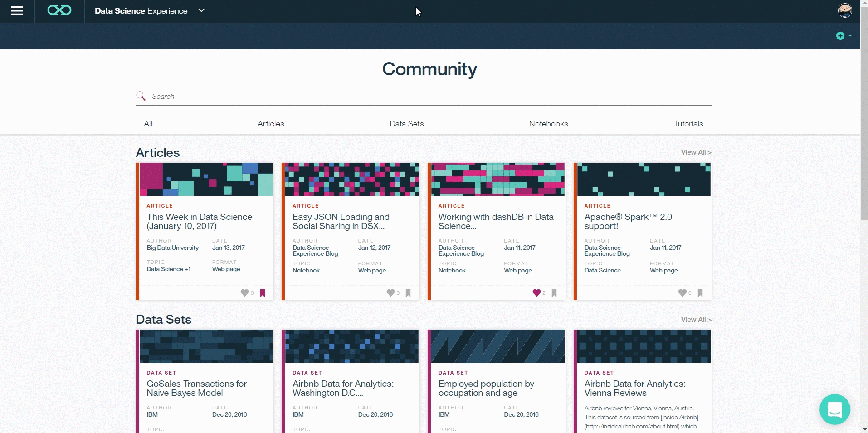Open Employed population by occupation and age
868x433 pixels.
point(486,388)
